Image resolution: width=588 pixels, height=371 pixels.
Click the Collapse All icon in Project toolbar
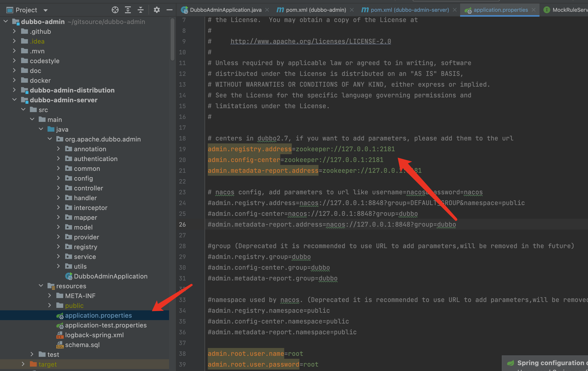(x=140, y=10)
